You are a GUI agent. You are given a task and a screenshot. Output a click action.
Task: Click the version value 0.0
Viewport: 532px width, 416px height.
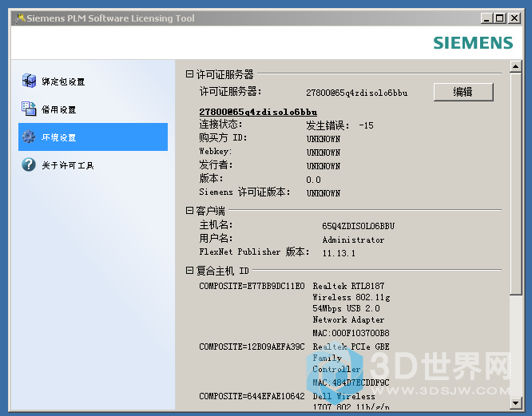[x=313, y=180]
